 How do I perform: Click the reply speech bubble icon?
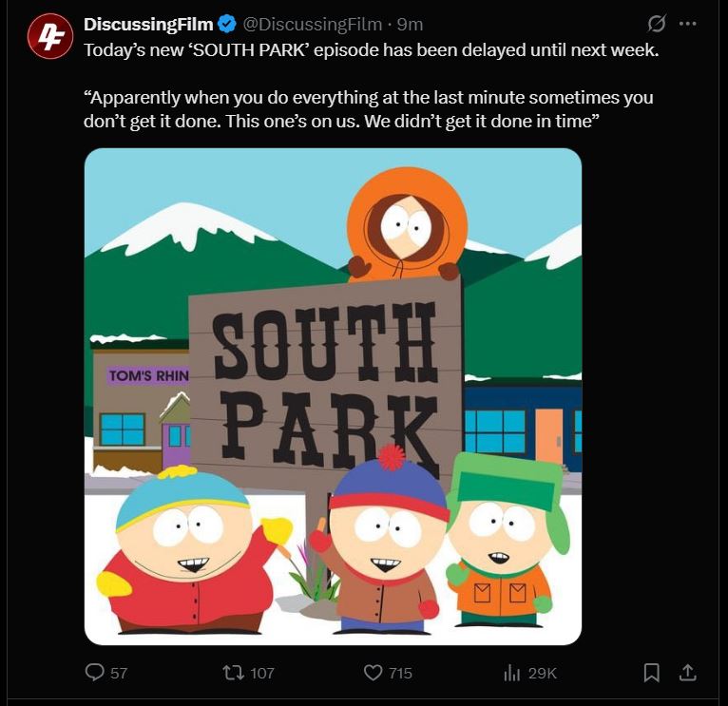[95, 672]
